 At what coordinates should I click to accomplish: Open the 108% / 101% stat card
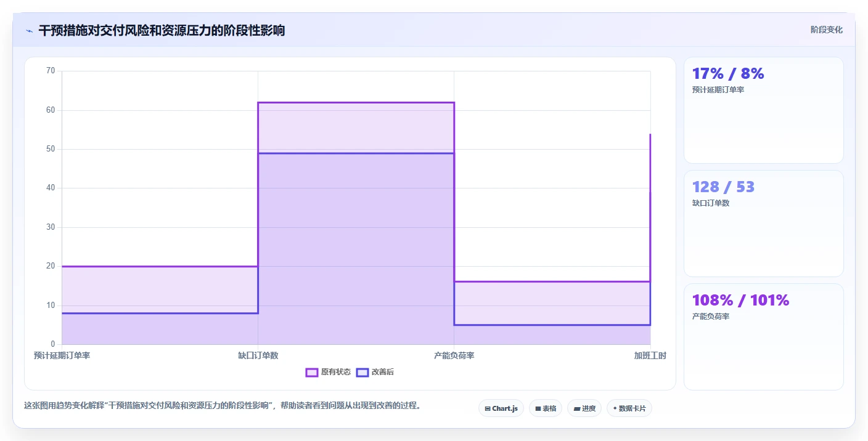[764, 337]
